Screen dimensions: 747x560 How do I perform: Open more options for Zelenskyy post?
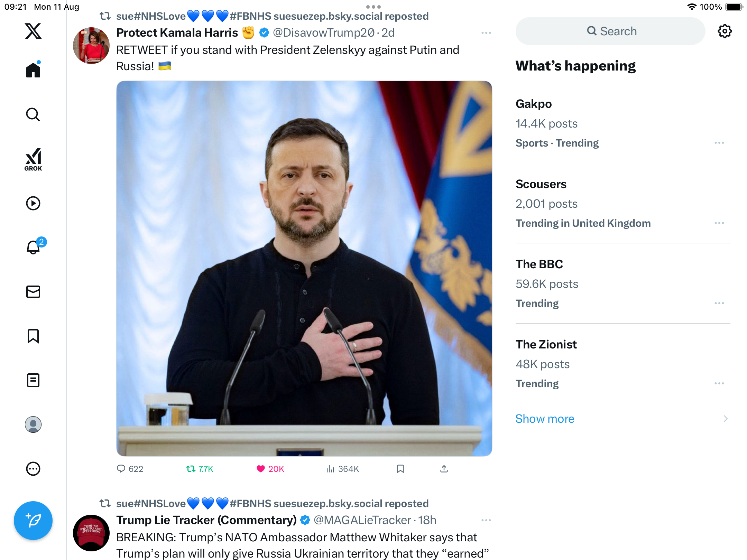[486, 33]
